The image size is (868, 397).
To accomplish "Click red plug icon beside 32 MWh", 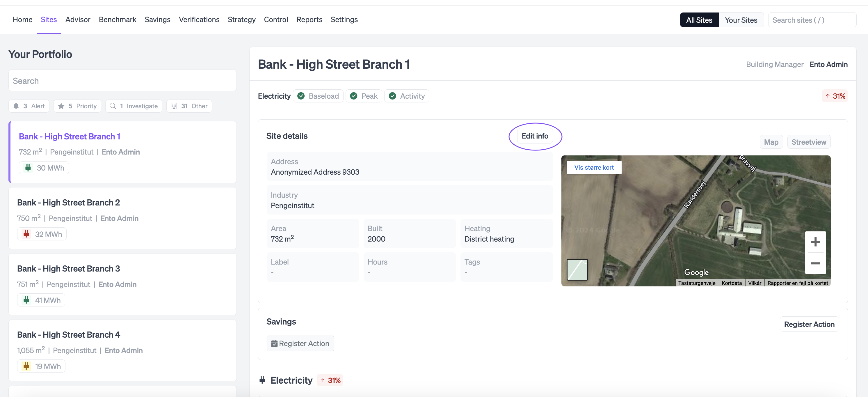I will (x=26, y=234).
